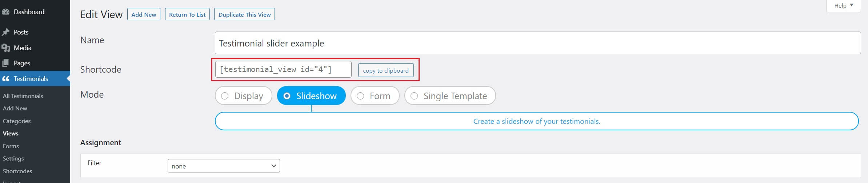The height and width of the screenshot is (183, 868).
Task: Click the Testimonials quote icon
Action: pos(5,79)
